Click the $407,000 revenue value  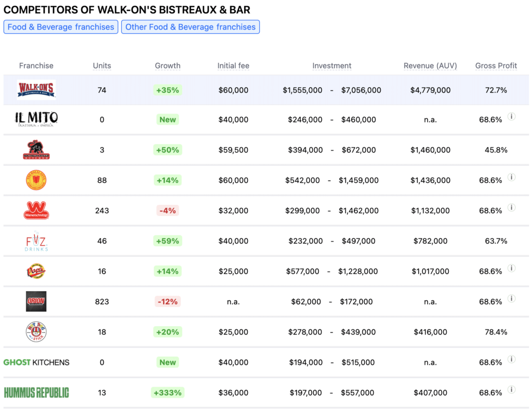pyautogui.click(x=430, y=393)
